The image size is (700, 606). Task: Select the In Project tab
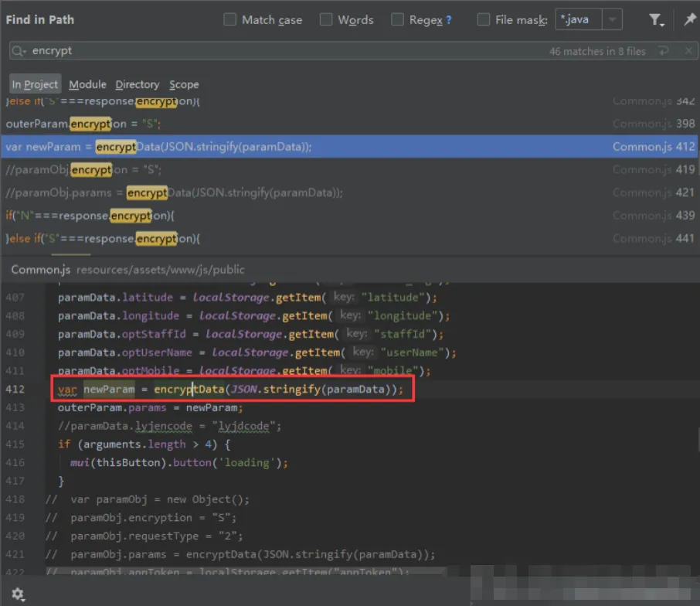(35, 84)
